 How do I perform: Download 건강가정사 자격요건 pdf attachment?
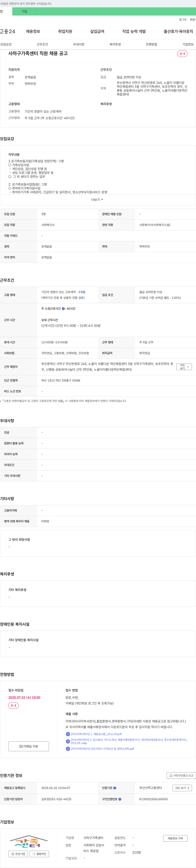[x=102, y=749]
